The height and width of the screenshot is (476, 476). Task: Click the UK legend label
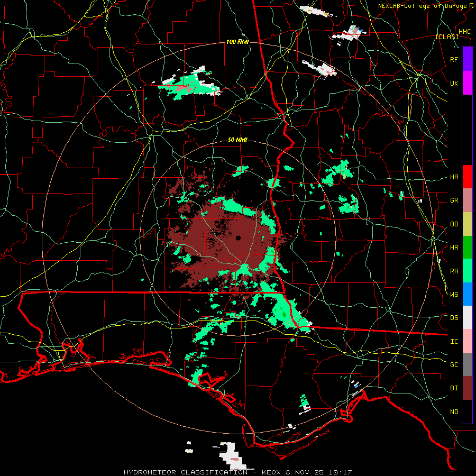pos(454,83)
